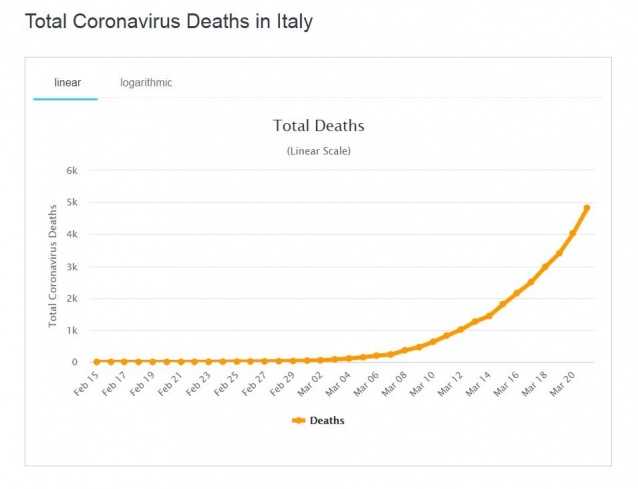Click the data point above Mar 16

click(x=517, y=293)
